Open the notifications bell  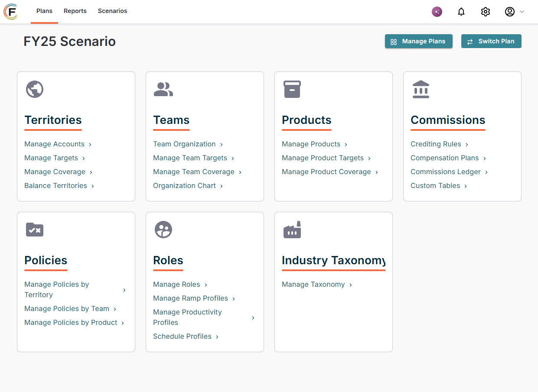(x=461, y=12)
